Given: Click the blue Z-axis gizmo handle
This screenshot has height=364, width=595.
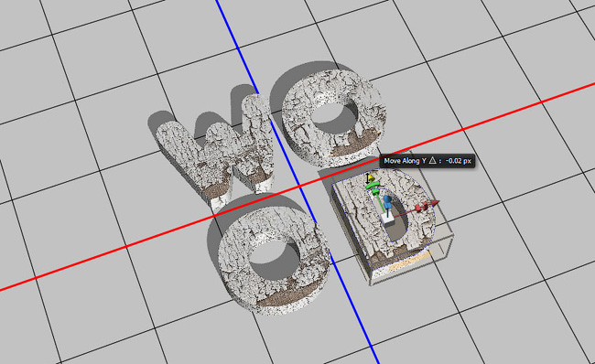Looking at the screenshot, I should click(387, 202).
